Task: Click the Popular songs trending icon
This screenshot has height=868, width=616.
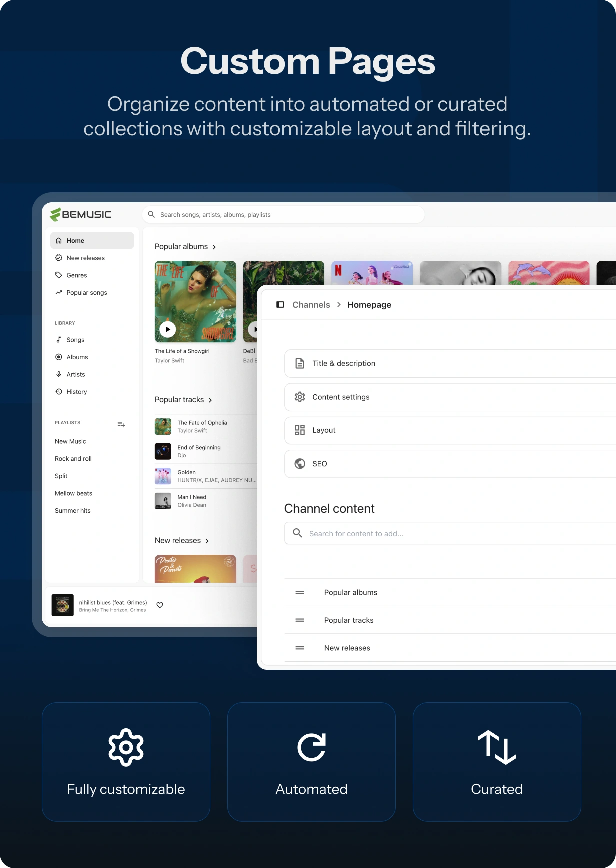Action: click(59, 292)
